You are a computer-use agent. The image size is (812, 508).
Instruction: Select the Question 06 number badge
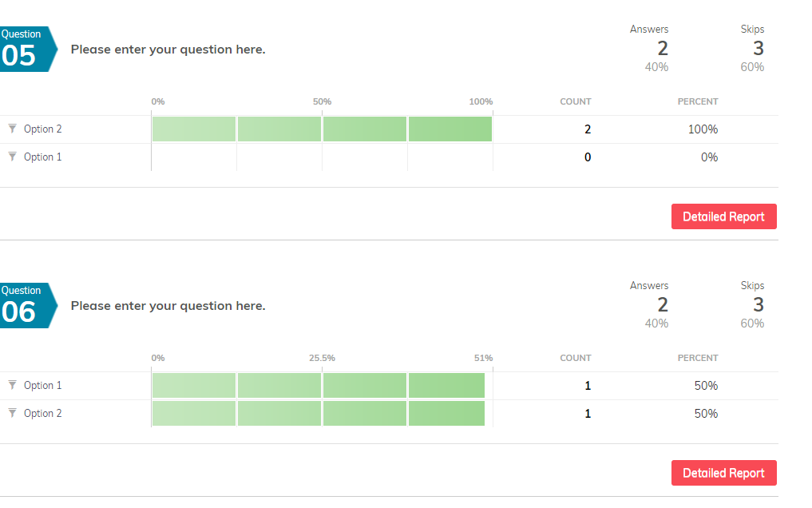pos(26,305)
